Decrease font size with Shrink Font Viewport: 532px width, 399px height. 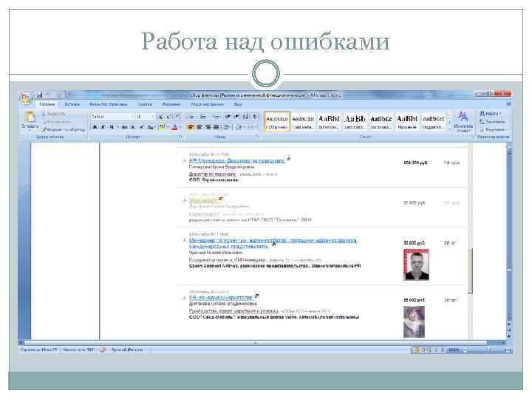[x=169, y=117]
